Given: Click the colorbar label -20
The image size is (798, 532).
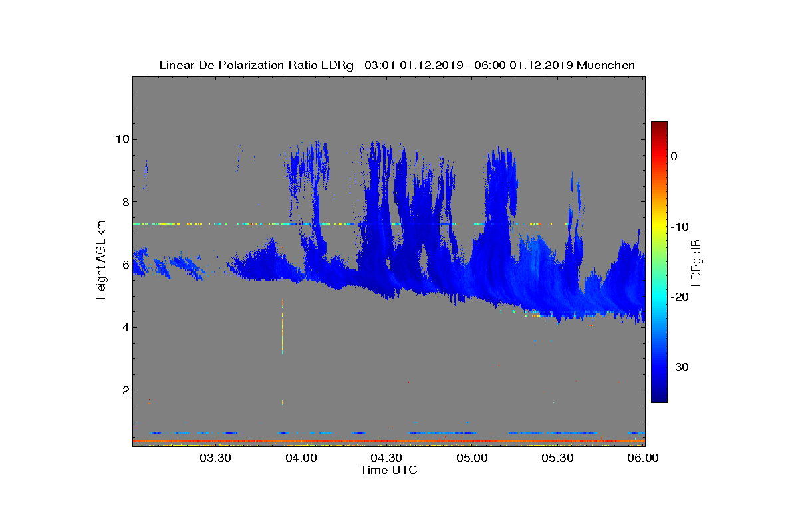Looking at the screenshot, I should pos(679,297).
